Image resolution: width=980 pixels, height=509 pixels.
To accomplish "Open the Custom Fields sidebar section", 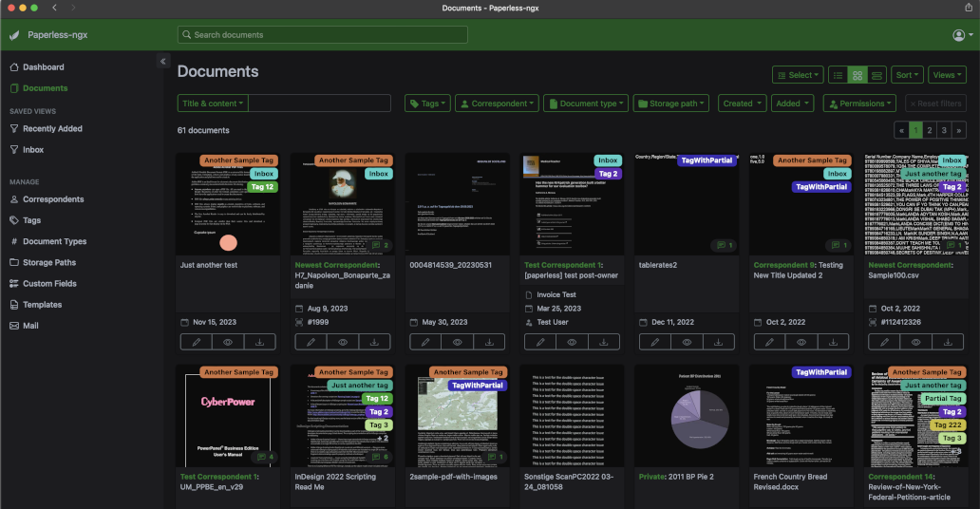I will coord(49,284).
